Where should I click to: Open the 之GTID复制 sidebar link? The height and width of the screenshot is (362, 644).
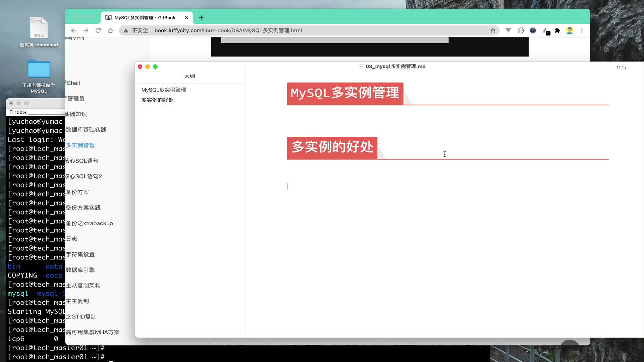(81, 317)
